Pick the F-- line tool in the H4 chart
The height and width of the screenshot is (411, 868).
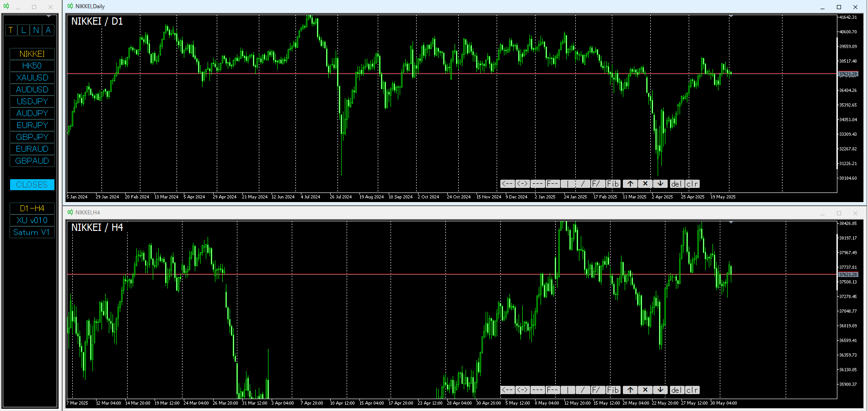[x=553, y=390]
